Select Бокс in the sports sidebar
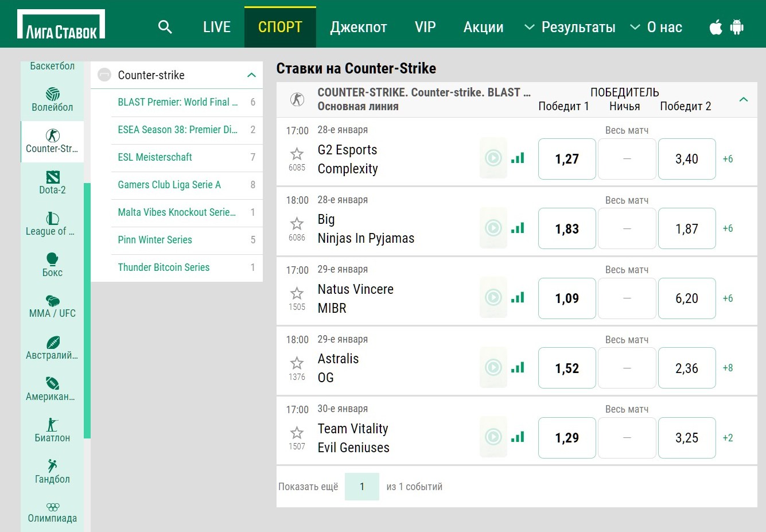This screenshot has width=766, height=532. coord(52,265)
